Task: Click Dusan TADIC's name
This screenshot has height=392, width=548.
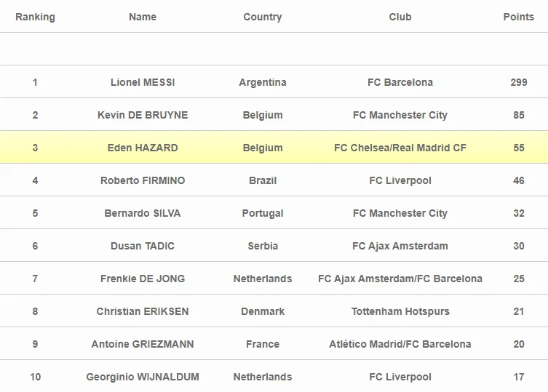Action: tap(143, 246)
